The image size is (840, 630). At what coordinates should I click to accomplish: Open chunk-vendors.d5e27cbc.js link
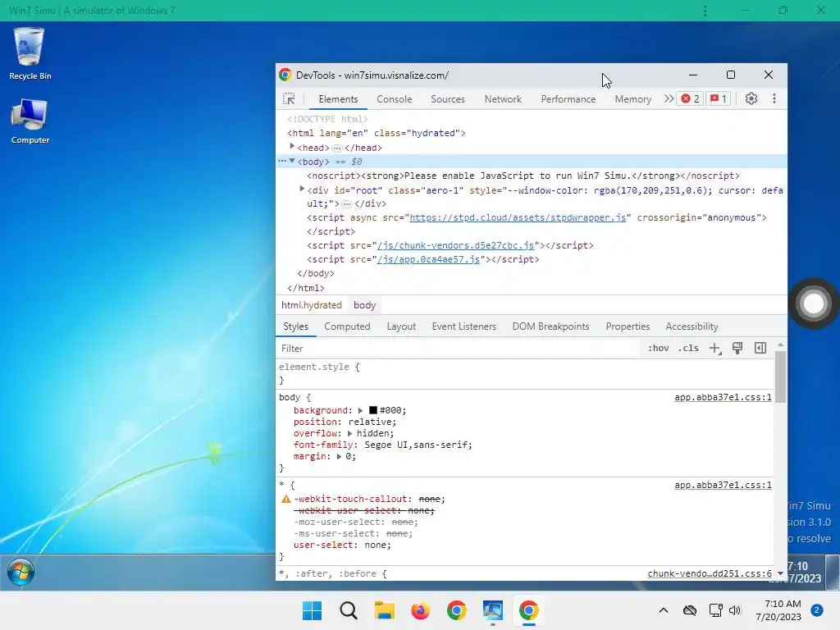(x=455, y=245)
